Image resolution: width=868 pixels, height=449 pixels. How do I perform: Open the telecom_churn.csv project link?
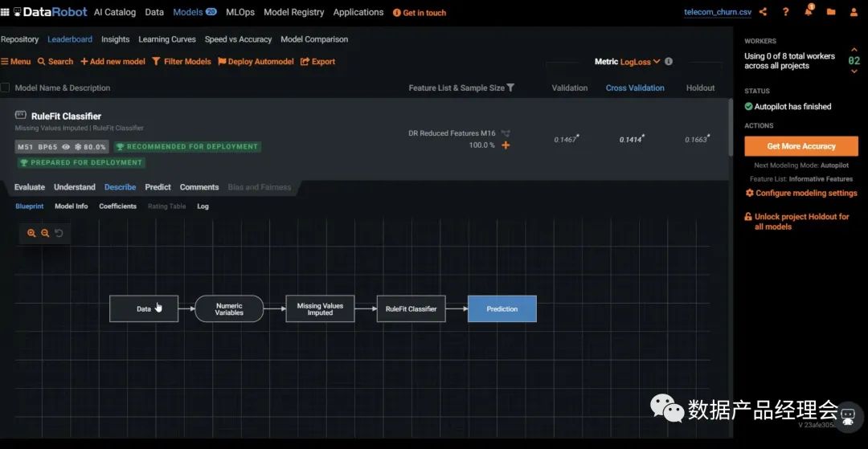pos(718,12)
